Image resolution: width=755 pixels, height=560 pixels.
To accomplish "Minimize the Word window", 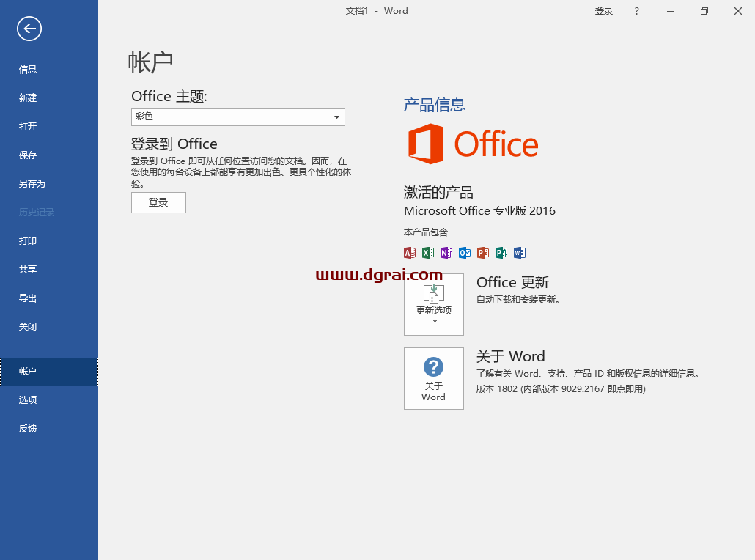I will pos(670,11).
